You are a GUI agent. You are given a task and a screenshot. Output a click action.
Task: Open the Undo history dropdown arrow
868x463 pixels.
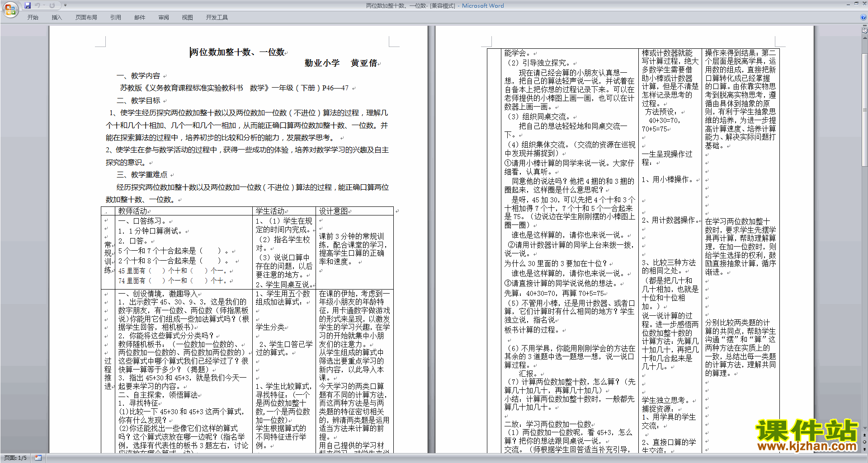click(43, 5)
